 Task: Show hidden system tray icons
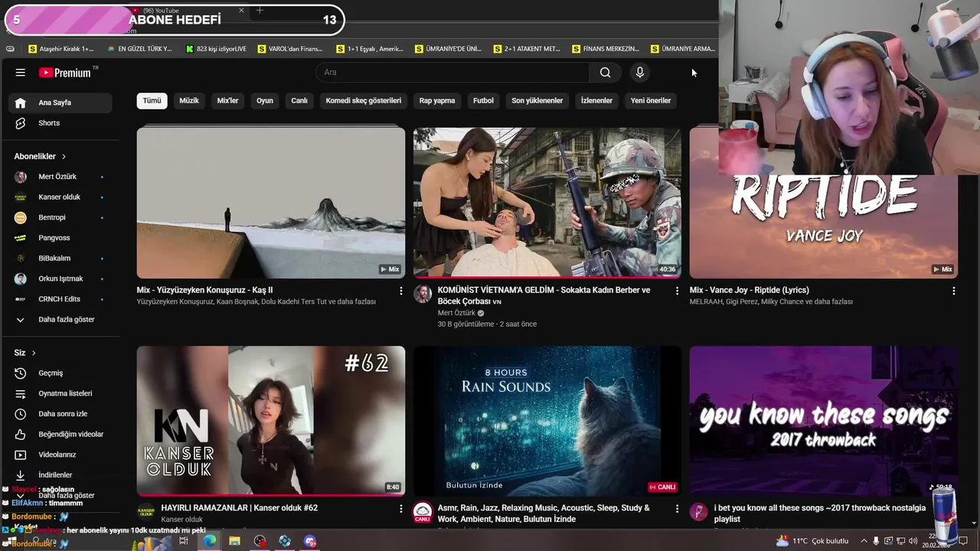point(863,541)
